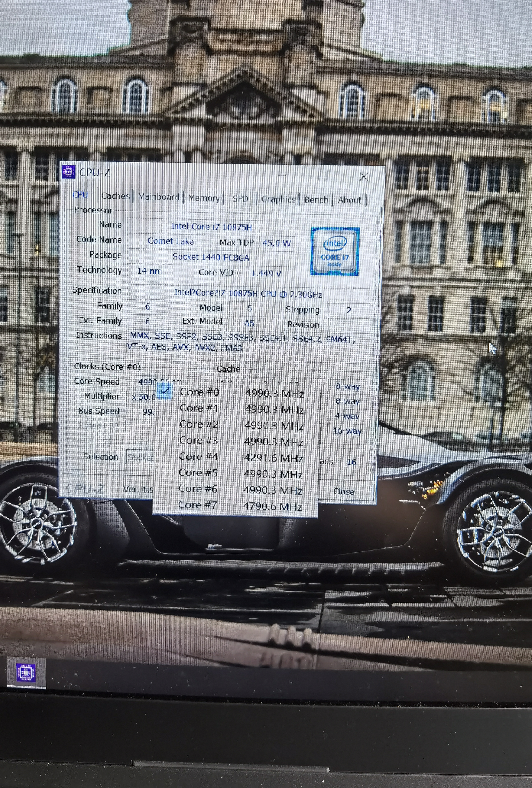532x788 pixels.
Task: Click the Max TDP 45.0 W value
Action: (277, 243)
